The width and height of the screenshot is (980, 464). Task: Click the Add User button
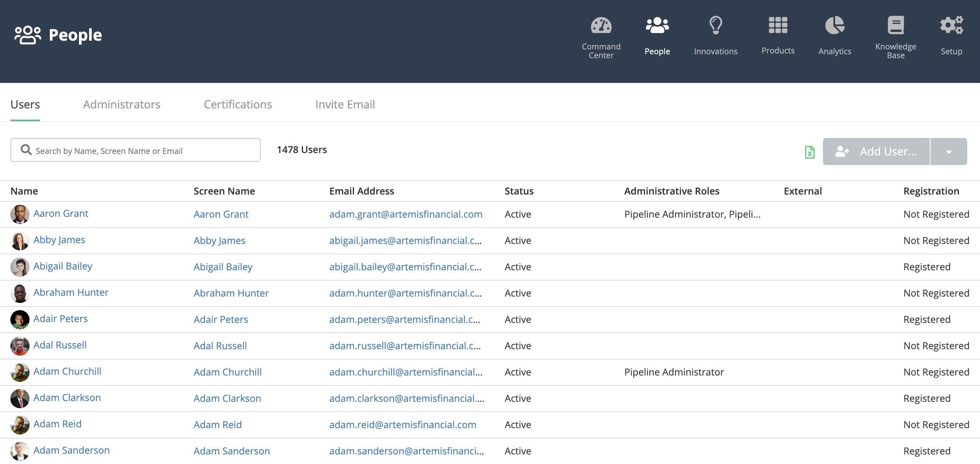(x=876, y=151)
